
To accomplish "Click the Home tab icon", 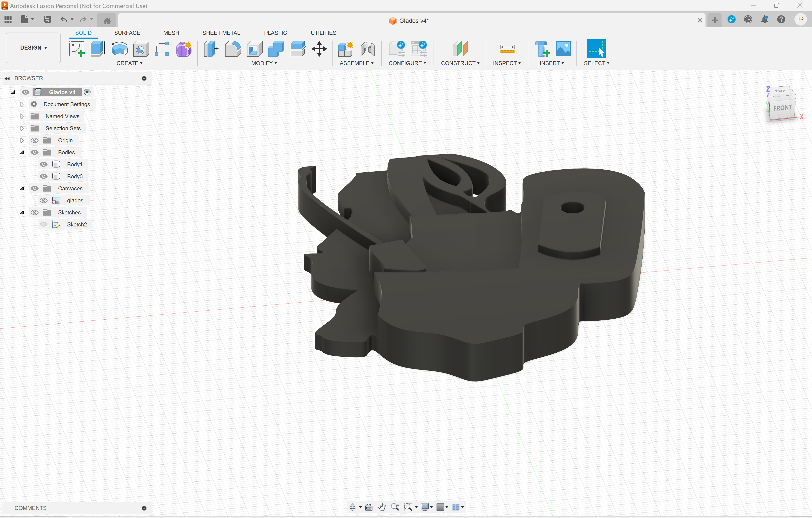I will click(107, 21).
